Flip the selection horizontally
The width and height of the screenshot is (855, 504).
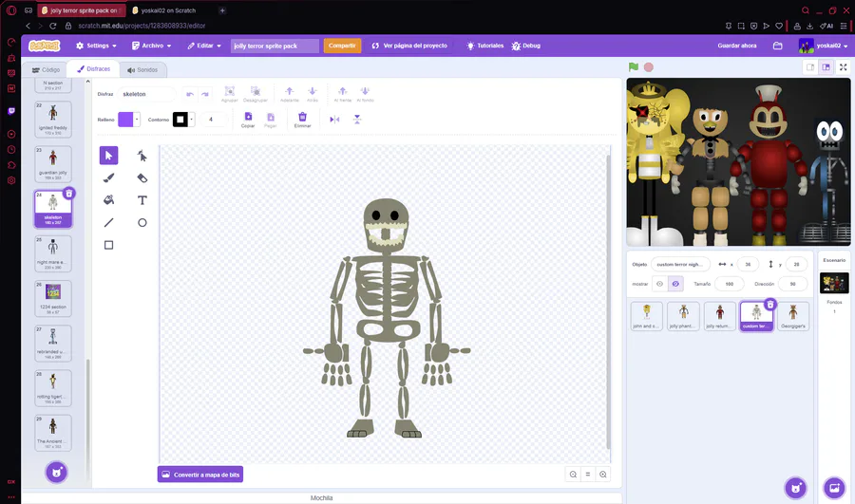coord(334,120)
